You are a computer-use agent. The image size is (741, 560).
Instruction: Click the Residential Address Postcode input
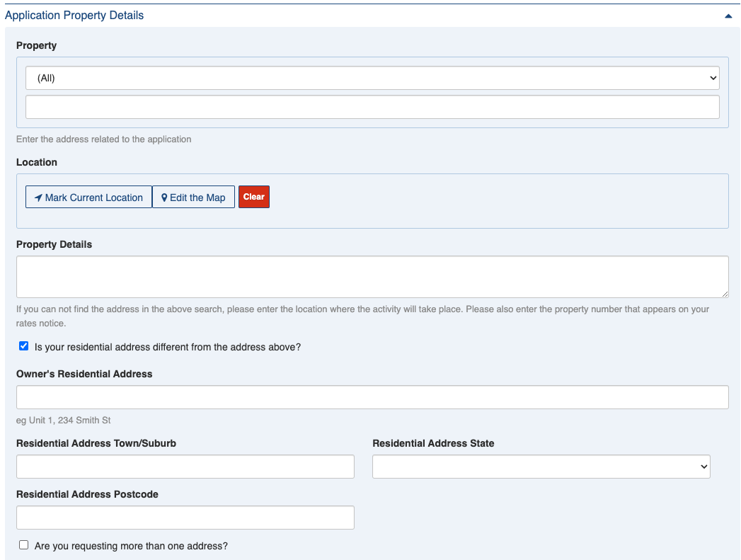tap(185, 518)
